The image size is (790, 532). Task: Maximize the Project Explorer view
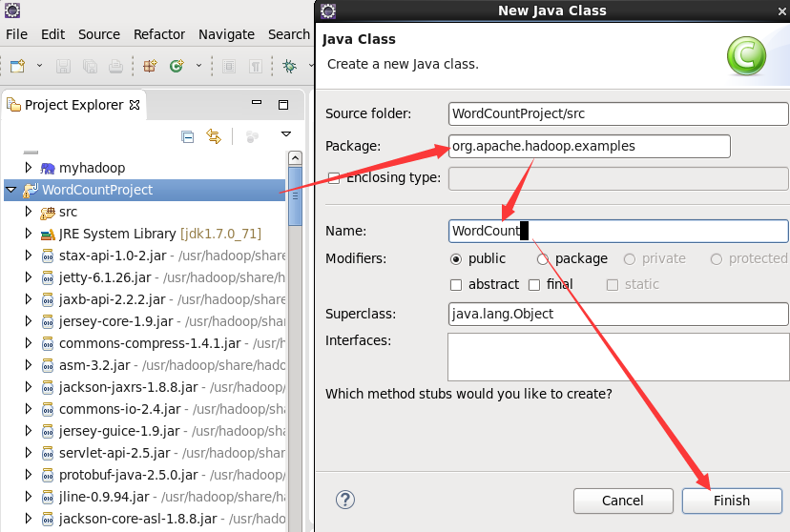[283, 104]
